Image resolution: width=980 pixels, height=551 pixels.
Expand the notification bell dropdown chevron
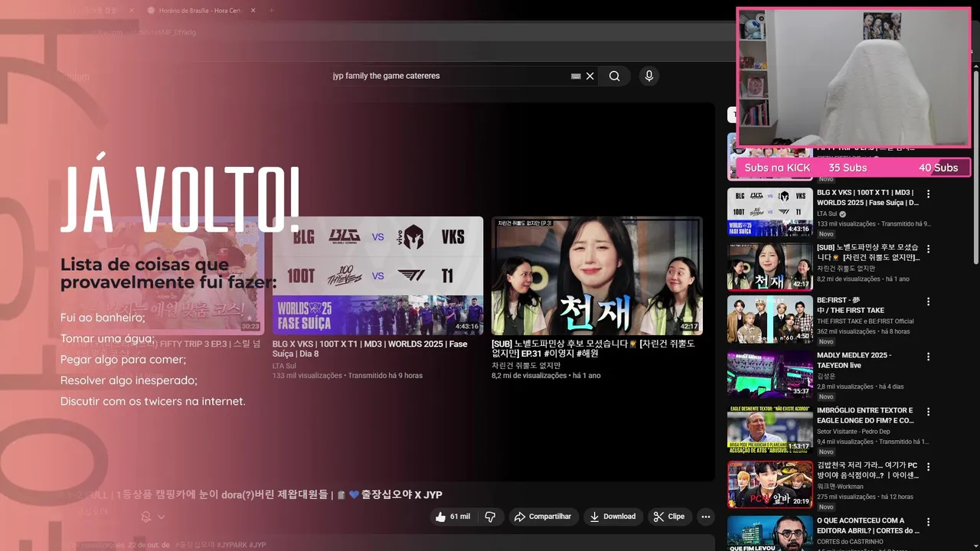click(161, 517)
